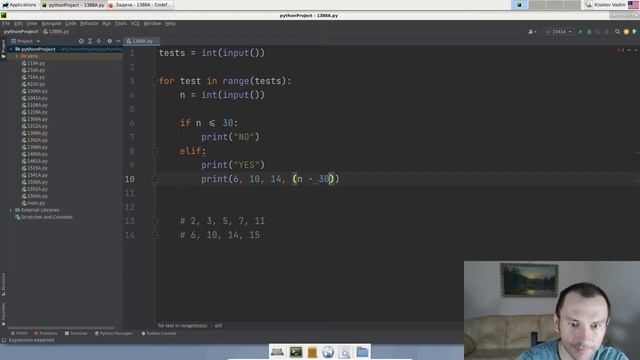Expand the venv folder

tap(17, 56)
